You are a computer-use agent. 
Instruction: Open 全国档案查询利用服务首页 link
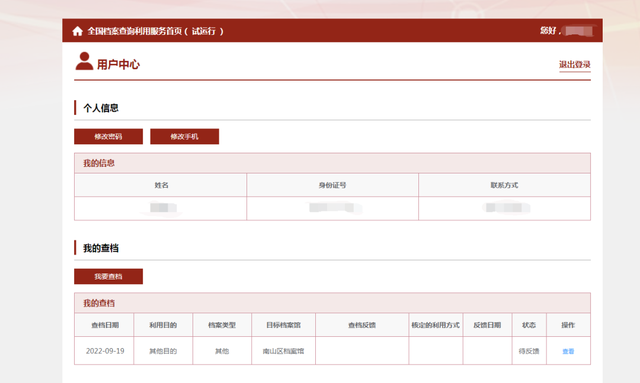[x=155, y=31]
